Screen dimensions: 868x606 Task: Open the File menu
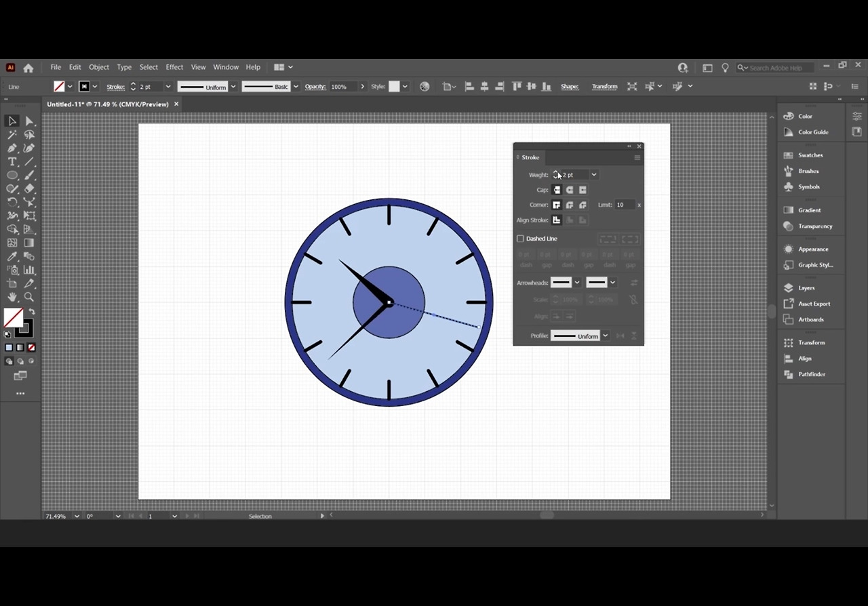point(56,67)
